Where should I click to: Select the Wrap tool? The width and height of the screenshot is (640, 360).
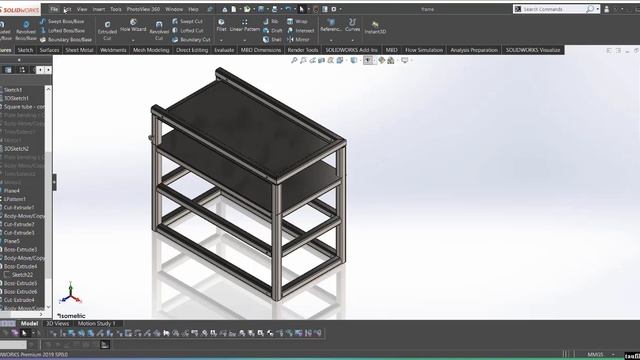(297, 21)
